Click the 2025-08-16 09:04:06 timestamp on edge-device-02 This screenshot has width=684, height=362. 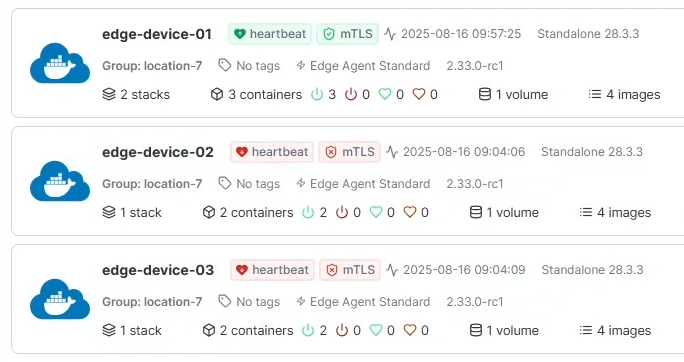[x=464, y=152]
